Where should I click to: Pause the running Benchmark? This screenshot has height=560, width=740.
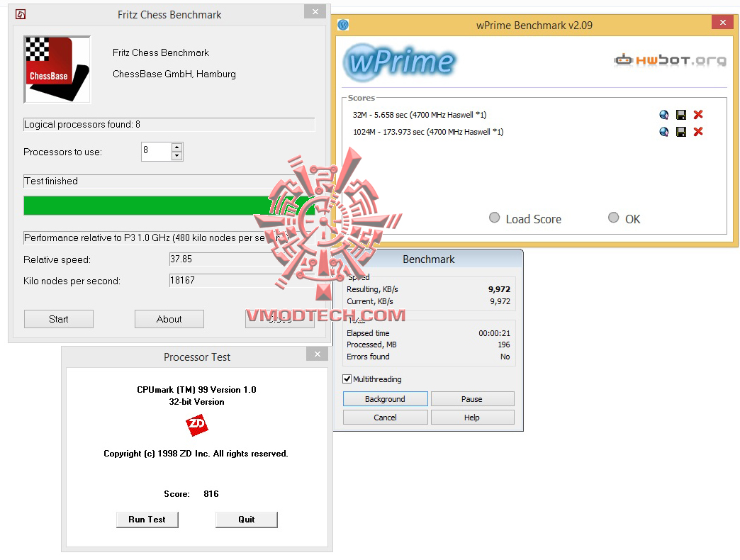pyautogui.click(x=472, y=398)
